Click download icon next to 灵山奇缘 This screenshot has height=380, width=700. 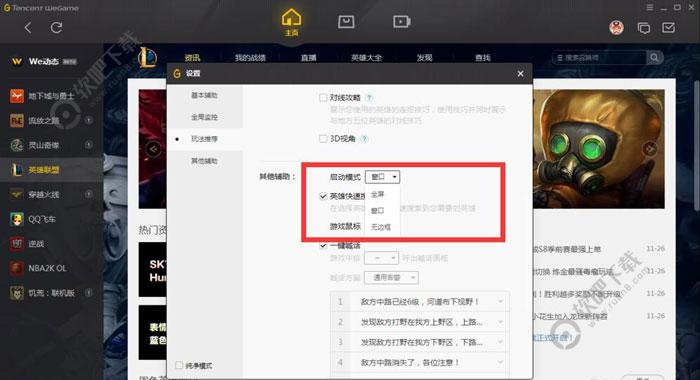tap(88, 145)
